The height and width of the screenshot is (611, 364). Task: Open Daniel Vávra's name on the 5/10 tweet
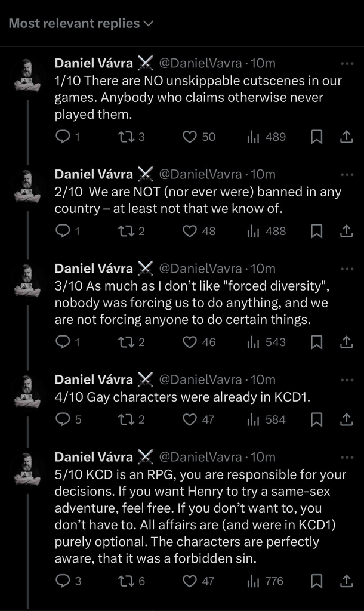point(94,457)
